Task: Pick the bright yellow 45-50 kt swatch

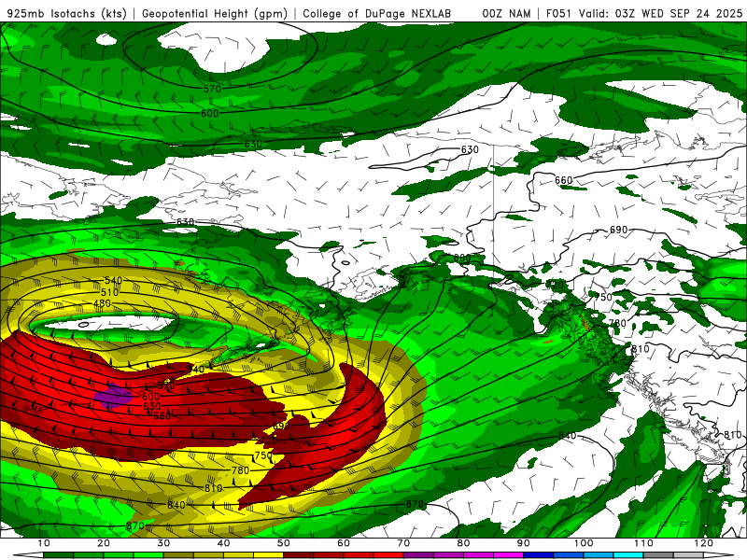Action: click(268, 555)
